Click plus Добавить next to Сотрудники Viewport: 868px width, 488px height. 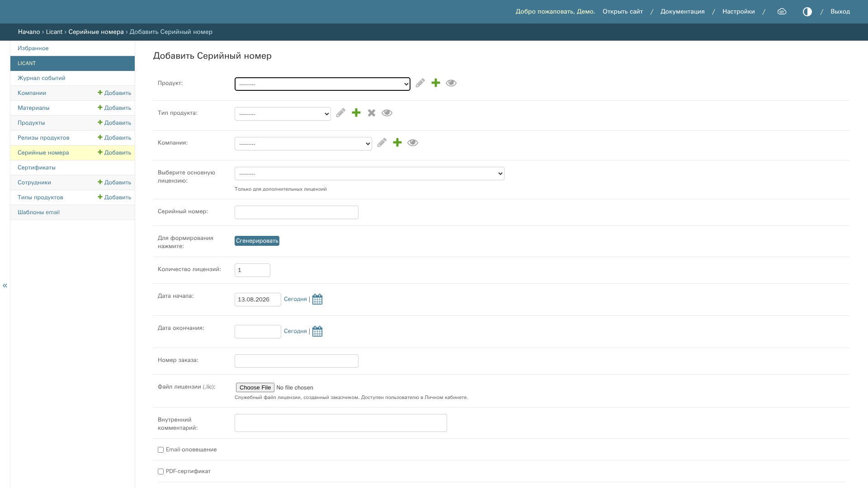tap(114, 183)
